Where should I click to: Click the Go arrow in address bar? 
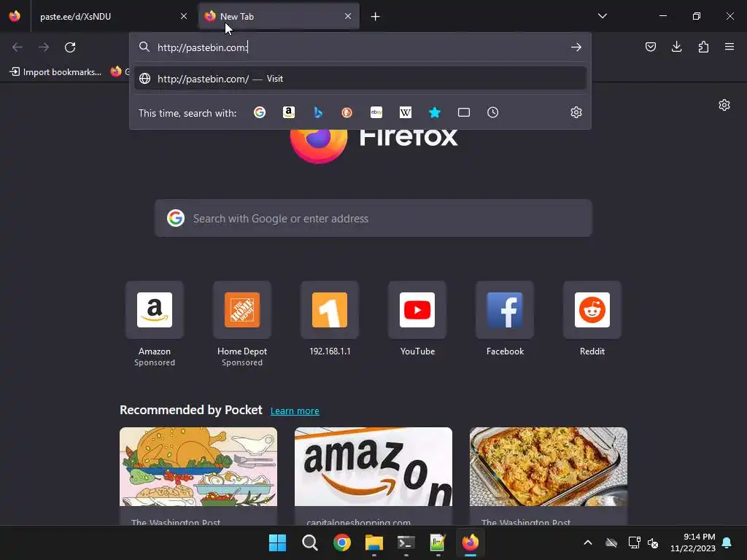576,47
